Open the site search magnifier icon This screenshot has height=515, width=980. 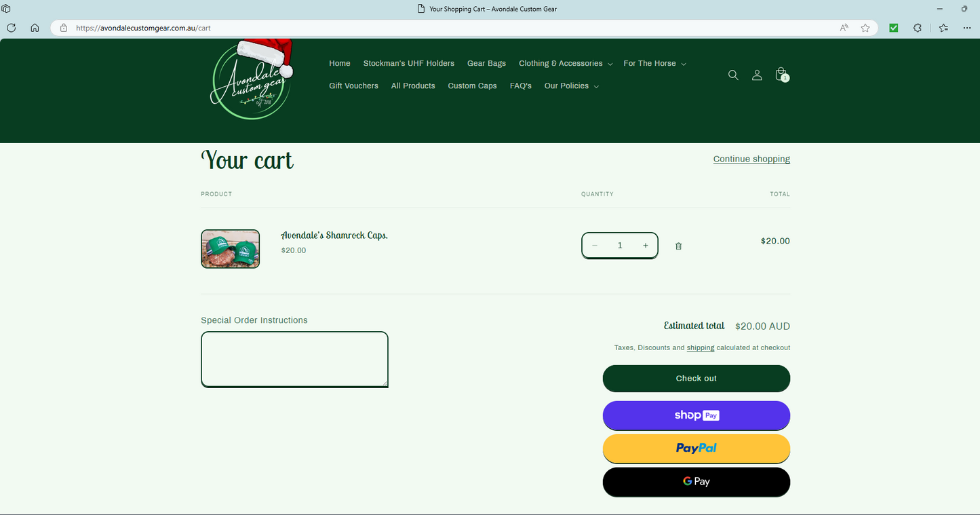(733, 75)
